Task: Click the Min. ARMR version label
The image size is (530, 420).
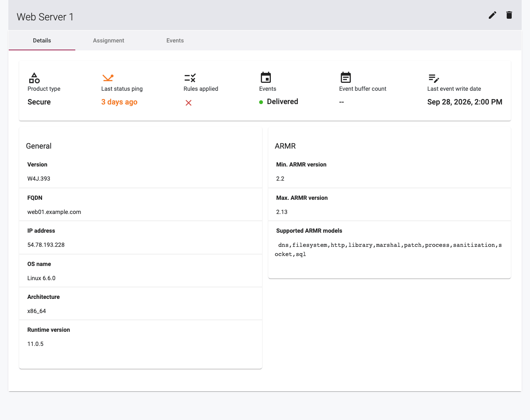Action: 301,164
